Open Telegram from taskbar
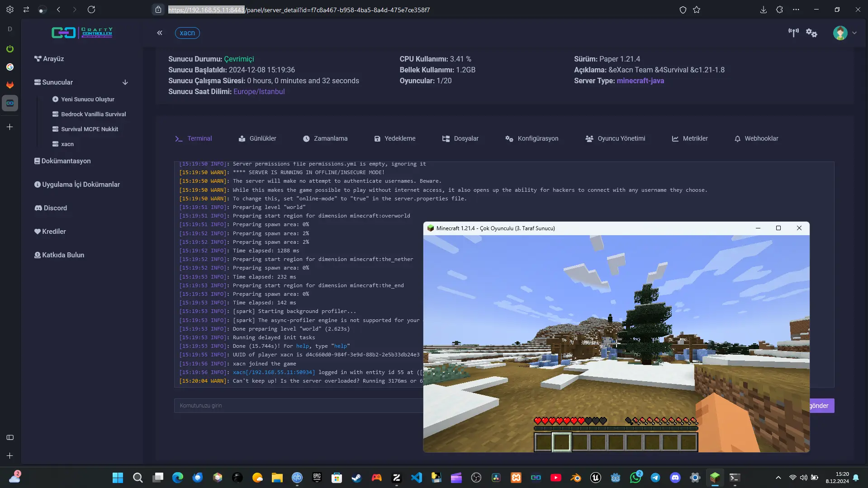 (655, 478)
